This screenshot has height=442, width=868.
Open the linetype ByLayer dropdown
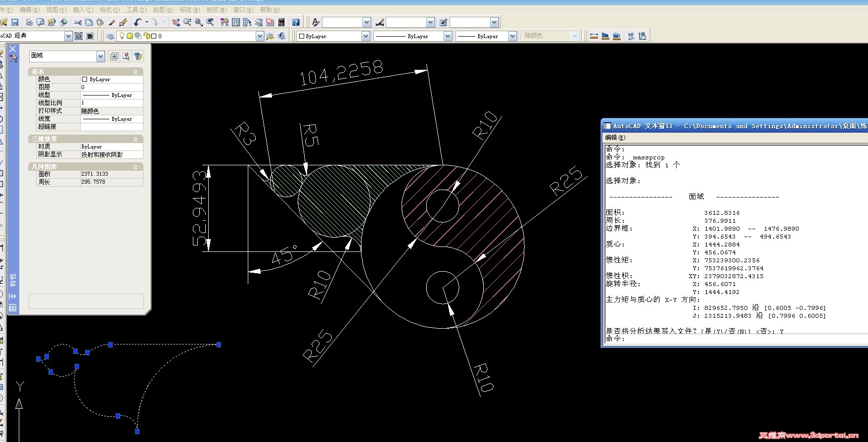coord(448,36)
